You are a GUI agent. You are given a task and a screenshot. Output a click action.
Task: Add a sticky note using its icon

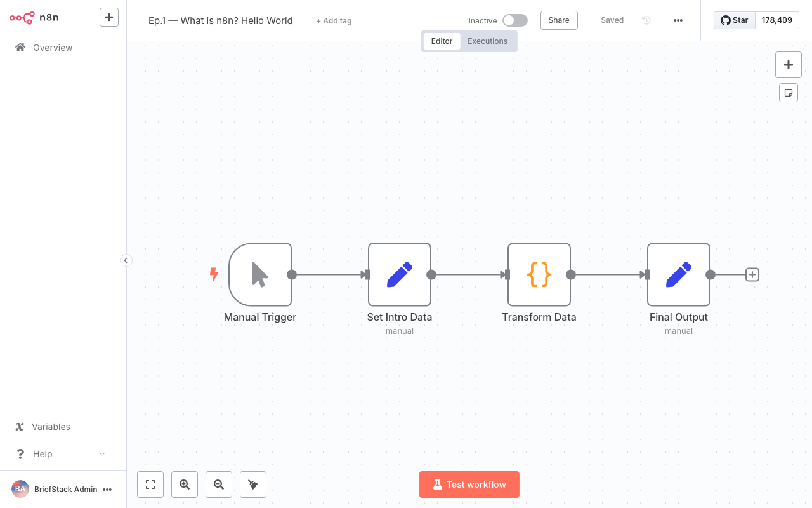(x=789, y=92)
